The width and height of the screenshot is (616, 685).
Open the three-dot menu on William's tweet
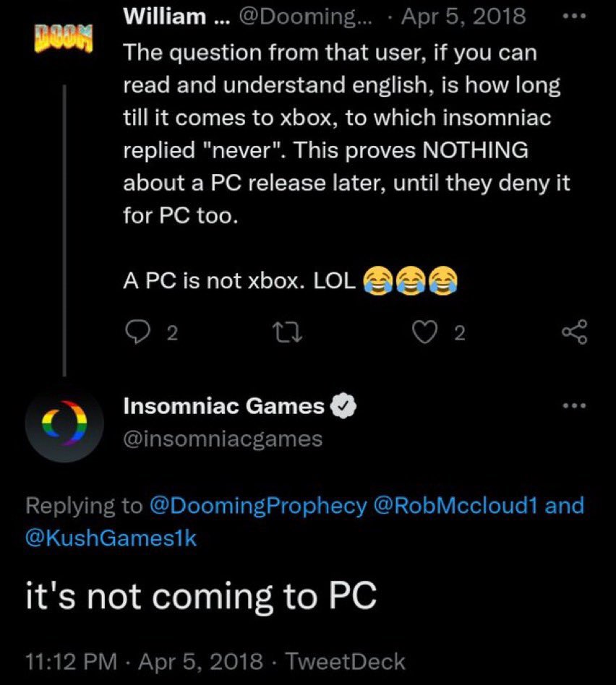coord(574,16)
